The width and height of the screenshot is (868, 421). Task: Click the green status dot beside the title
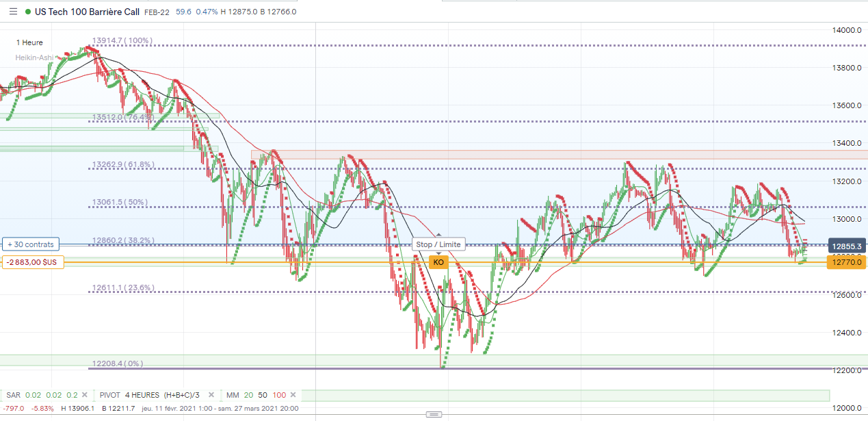pos(27,12)
